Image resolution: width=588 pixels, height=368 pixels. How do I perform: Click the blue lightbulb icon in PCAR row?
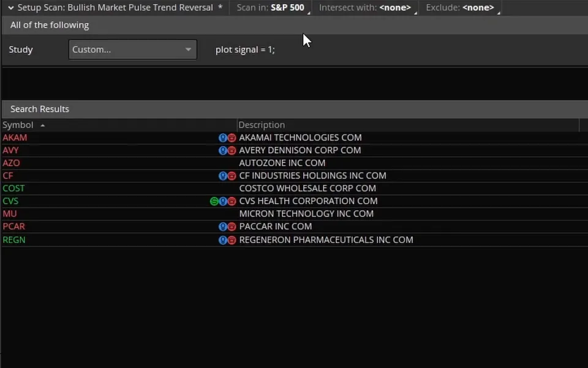(x=223, y=226)
